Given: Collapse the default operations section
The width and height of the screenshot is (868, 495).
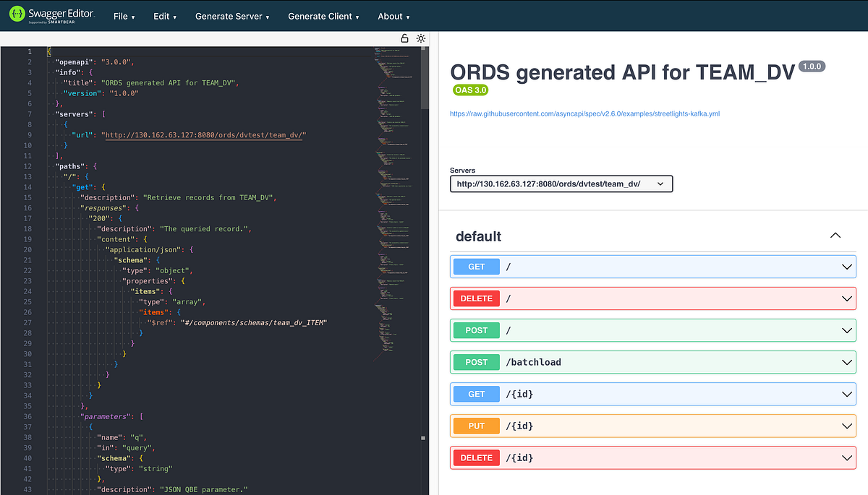Looking at the screenshot, I should (835, 236).
